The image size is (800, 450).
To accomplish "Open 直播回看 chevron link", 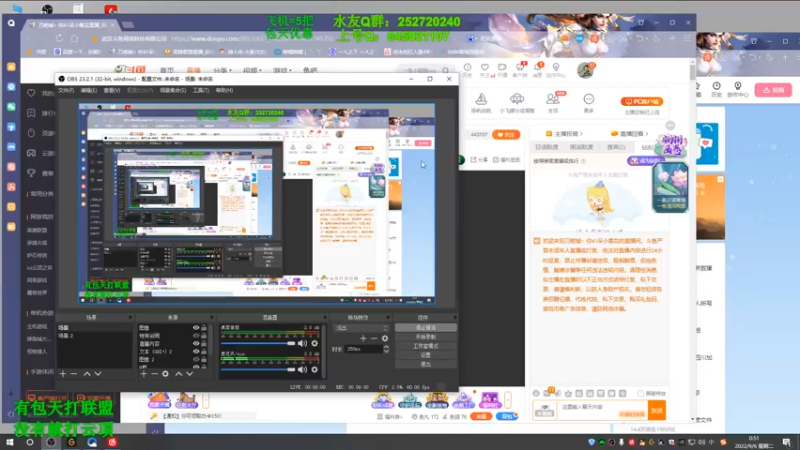I will pyautogui.click(x=630, y=134).
